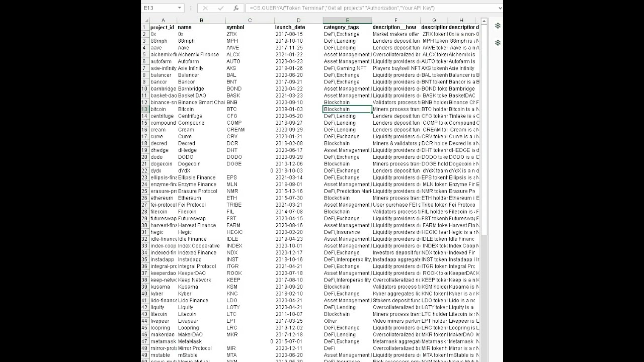This screenshot has width=644, height=362.
Task: Select column C header
Action: pos(250,21)
